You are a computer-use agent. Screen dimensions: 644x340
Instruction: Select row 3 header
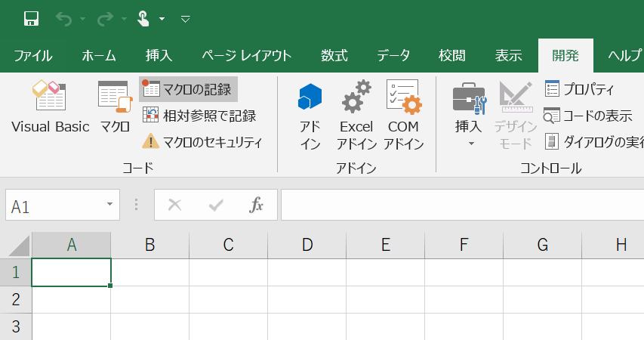pos(16,326)
